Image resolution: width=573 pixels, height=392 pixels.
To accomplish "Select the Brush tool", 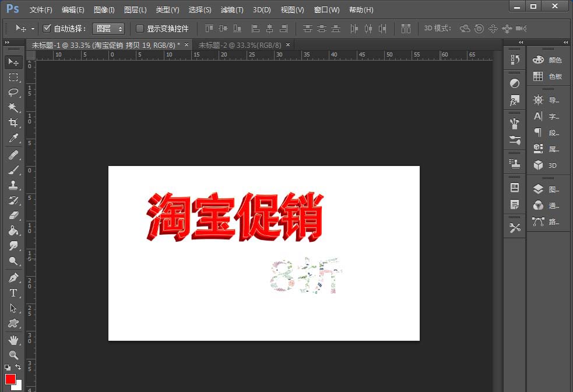I will 13,170.
